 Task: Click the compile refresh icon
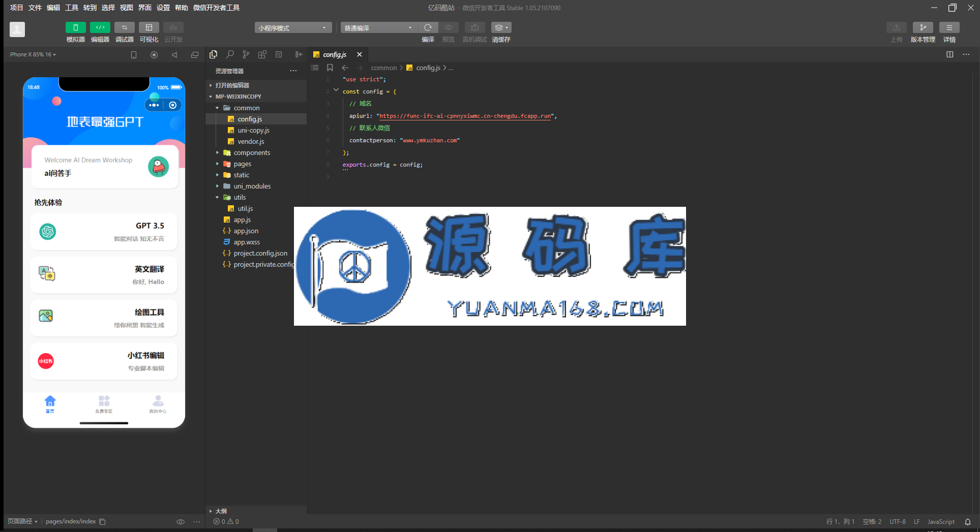[428, 27]
